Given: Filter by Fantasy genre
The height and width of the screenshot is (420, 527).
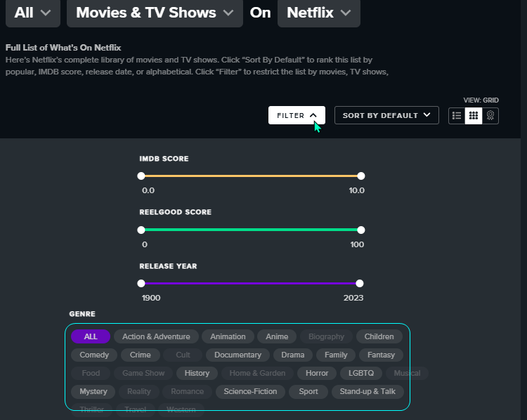Looking at the screenshot, I should point(381,355).
